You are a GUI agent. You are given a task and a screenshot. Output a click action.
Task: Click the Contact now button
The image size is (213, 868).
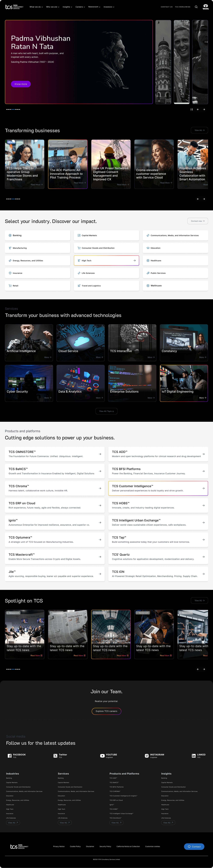197,221
